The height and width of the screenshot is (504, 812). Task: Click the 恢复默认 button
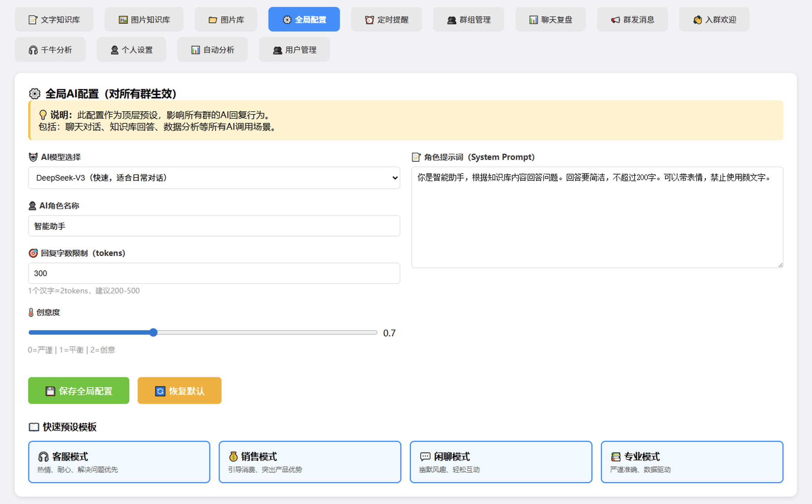[180, 390]
